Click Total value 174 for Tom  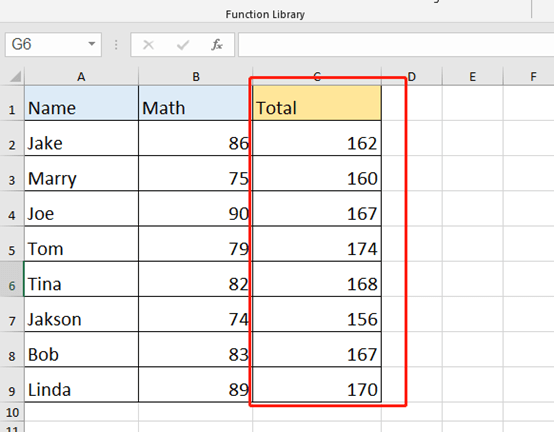pyautogui.click(x=317, y=244)
